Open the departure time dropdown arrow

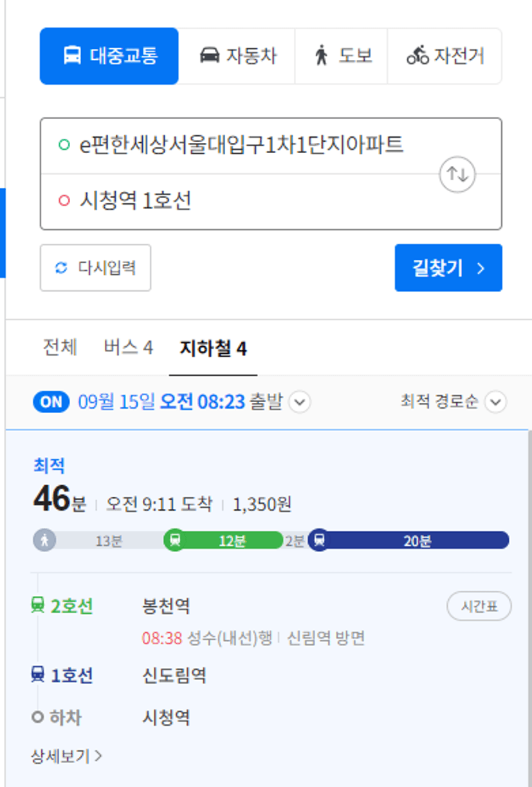click(300, 403)
